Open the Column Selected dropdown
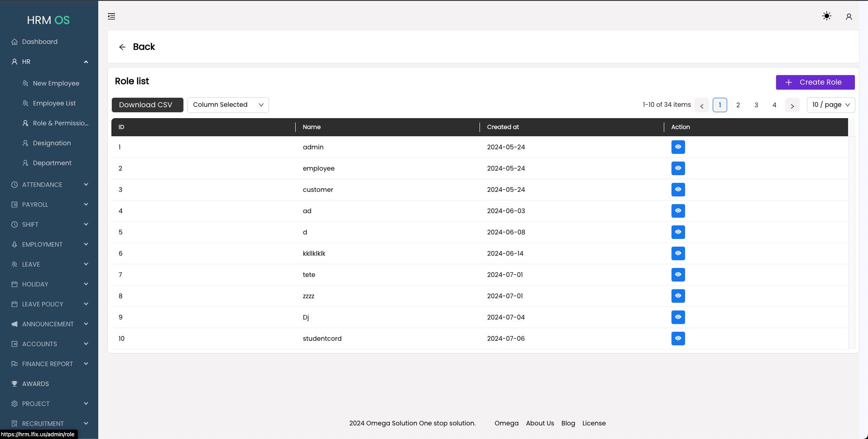 [228, 105]
